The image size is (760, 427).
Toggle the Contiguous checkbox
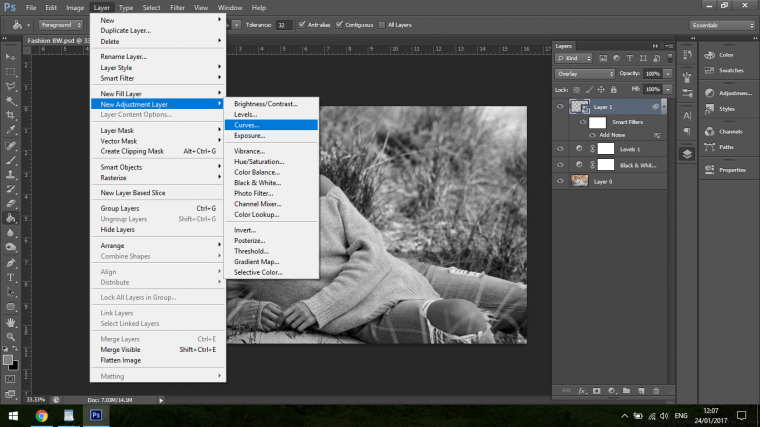click(x=339, y=25)
